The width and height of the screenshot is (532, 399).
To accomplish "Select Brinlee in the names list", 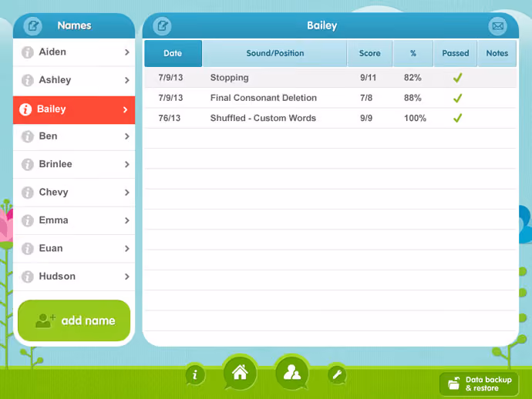I will (x=74, y=164).
